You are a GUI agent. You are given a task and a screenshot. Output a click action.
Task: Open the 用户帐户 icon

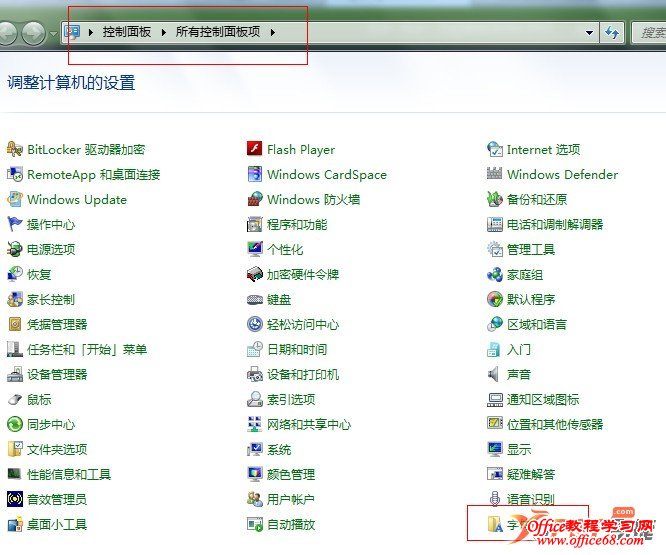(255, 499)
